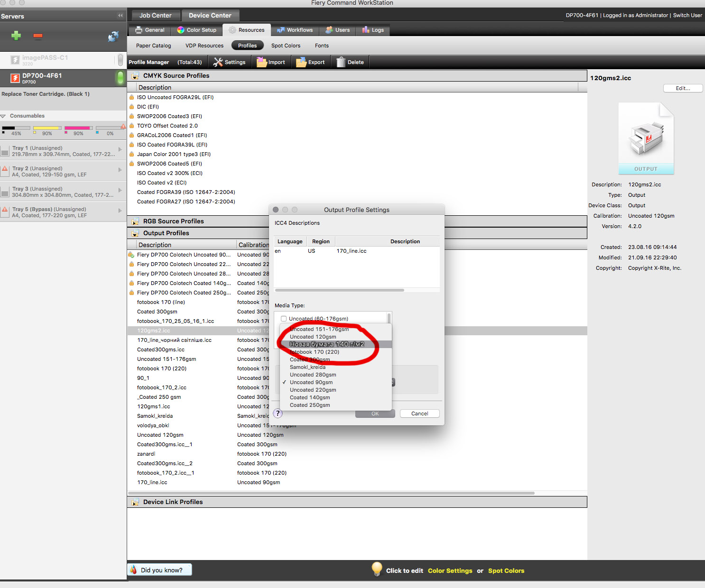Open the Resources tab

pos(247,30)
